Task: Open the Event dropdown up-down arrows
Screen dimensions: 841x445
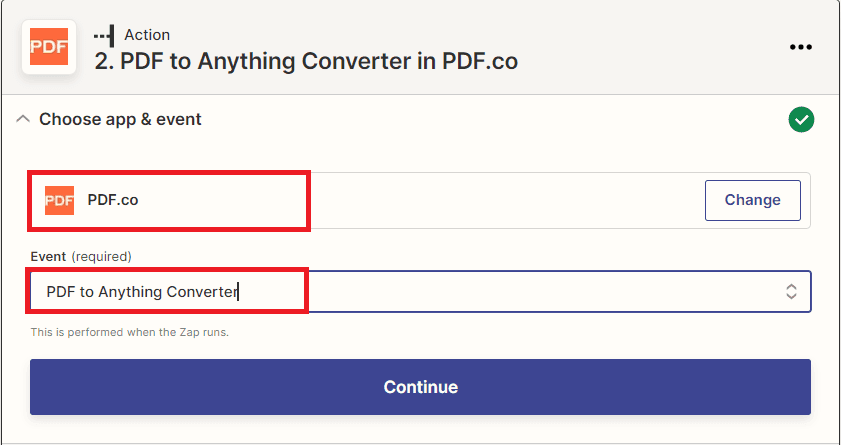Action: (791, 292)
